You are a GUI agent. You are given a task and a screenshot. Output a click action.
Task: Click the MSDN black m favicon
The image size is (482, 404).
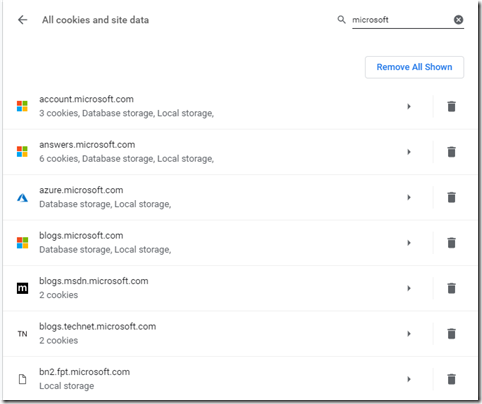point(22,288)
